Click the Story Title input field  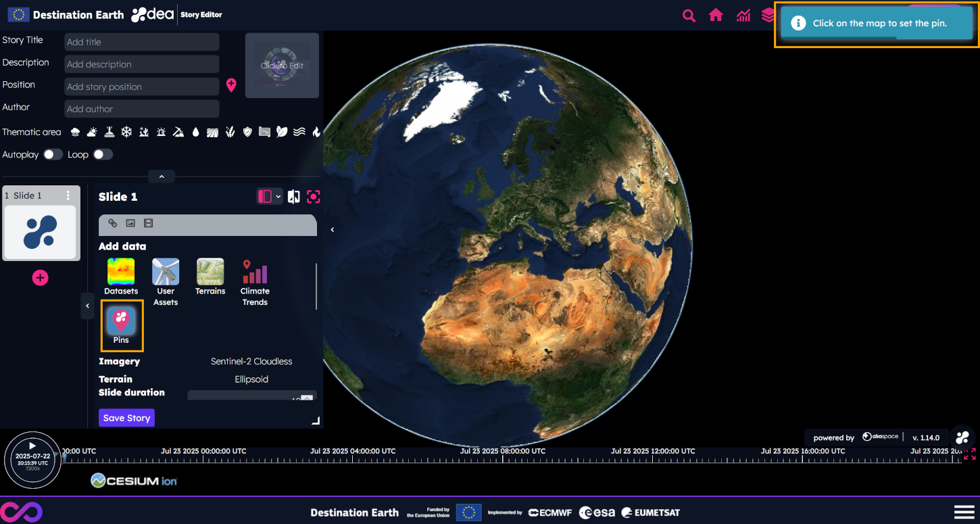[x=141, y=42]
